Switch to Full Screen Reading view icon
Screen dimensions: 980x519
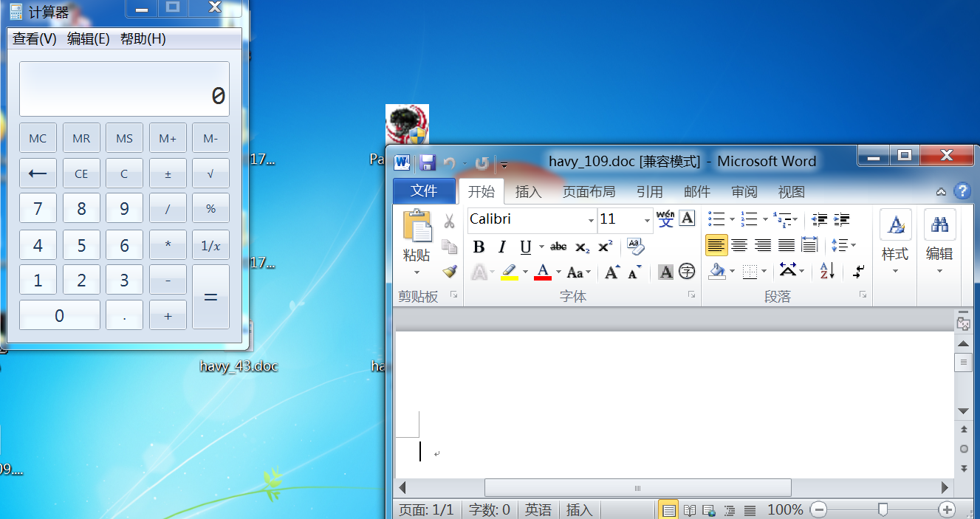coord(689,510)
